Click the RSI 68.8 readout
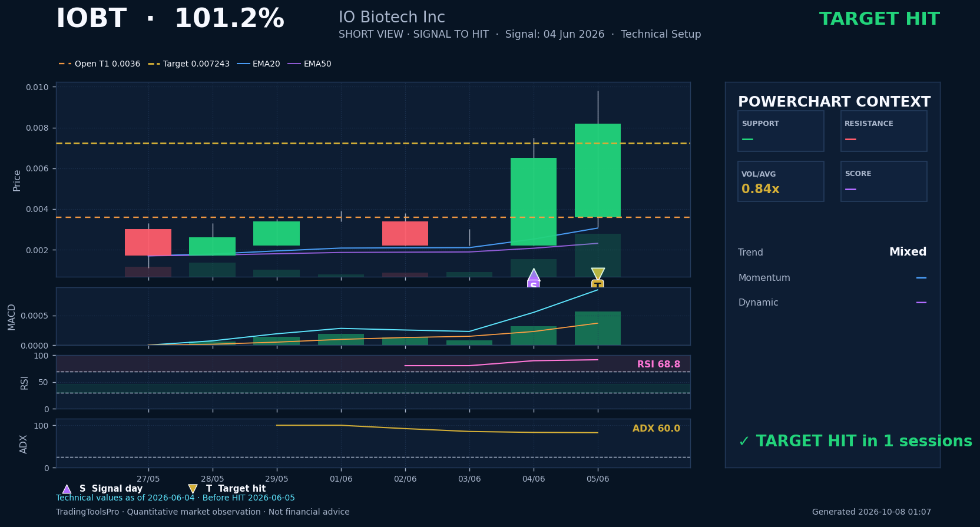The image size is (980, 527). 658,364
